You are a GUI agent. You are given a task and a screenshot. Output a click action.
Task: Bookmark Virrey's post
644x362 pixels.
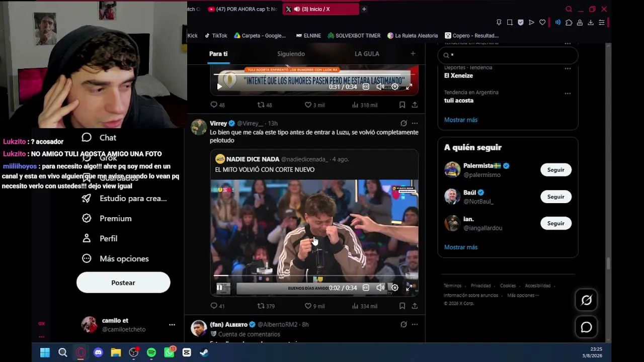(402, 306)
